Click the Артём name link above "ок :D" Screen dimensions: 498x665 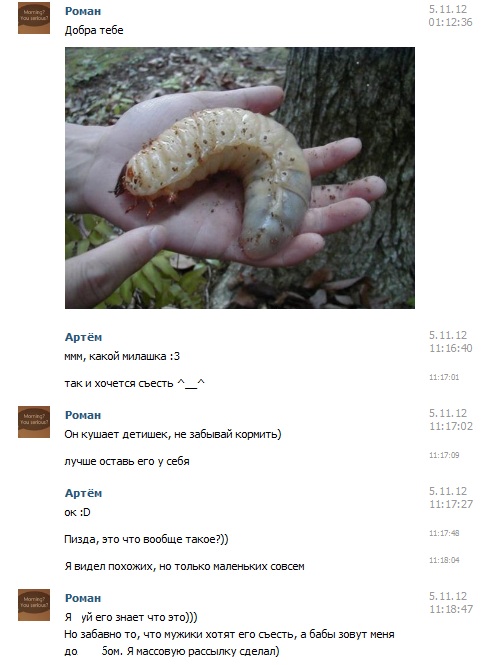coord(83,493)
